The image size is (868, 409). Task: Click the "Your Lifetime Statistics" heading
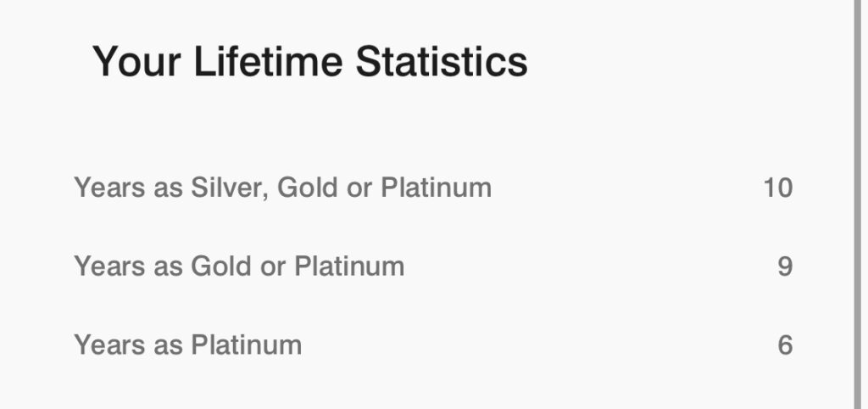pos(309,62)
